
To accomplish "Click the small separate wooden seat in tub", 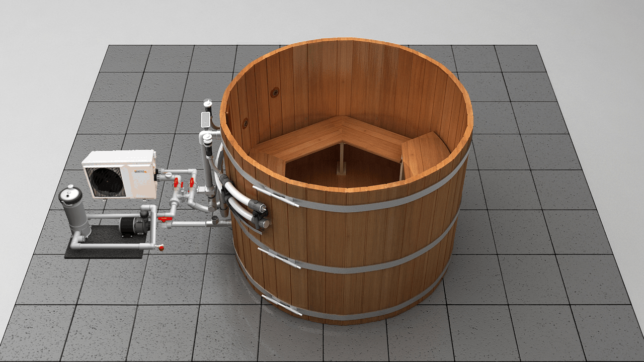I will tap(425, 153).
